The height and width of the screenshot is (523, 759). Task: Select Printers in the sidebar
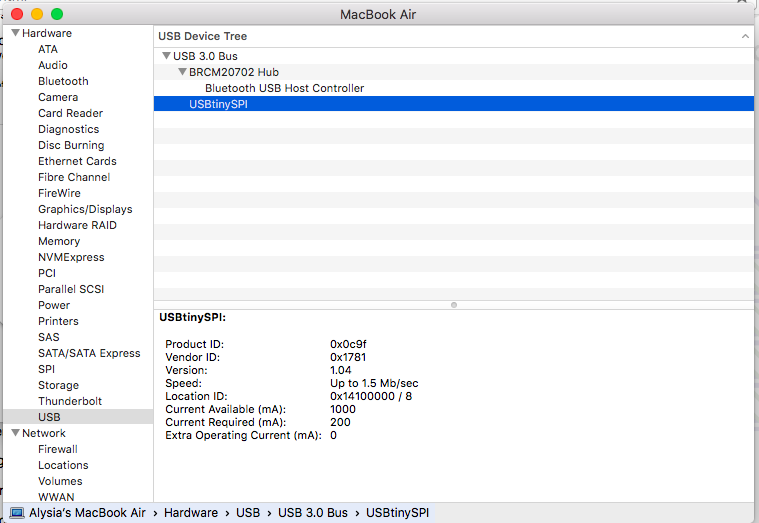[x=58, y=321]
